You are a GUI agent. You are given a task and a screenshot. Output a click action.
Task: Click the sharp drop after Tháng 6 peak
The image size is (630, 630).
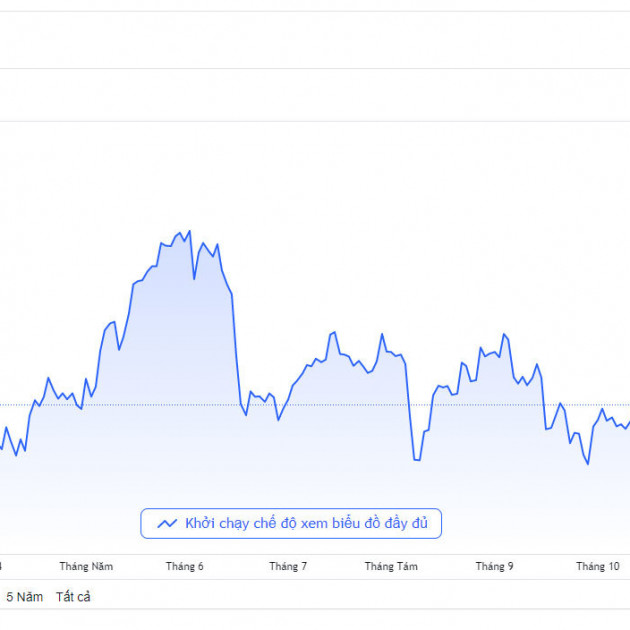click(x=237, y=350)
